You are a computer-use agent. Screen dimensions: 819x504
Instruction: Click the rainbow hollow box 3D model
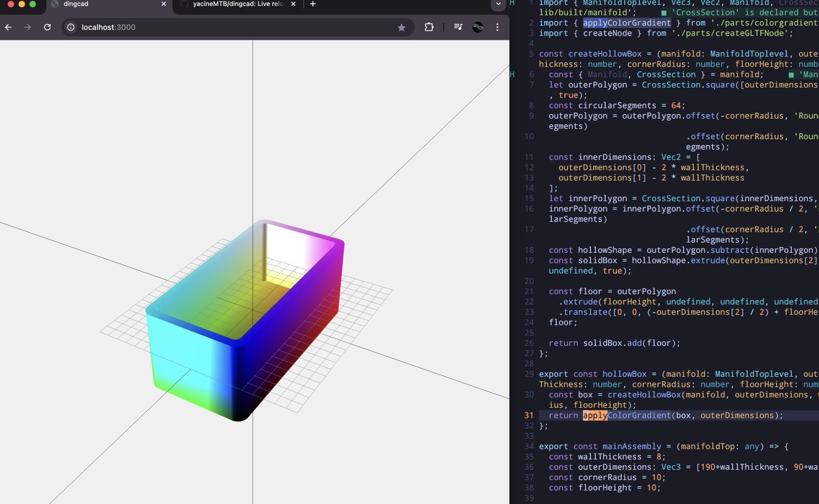point(244,321)
